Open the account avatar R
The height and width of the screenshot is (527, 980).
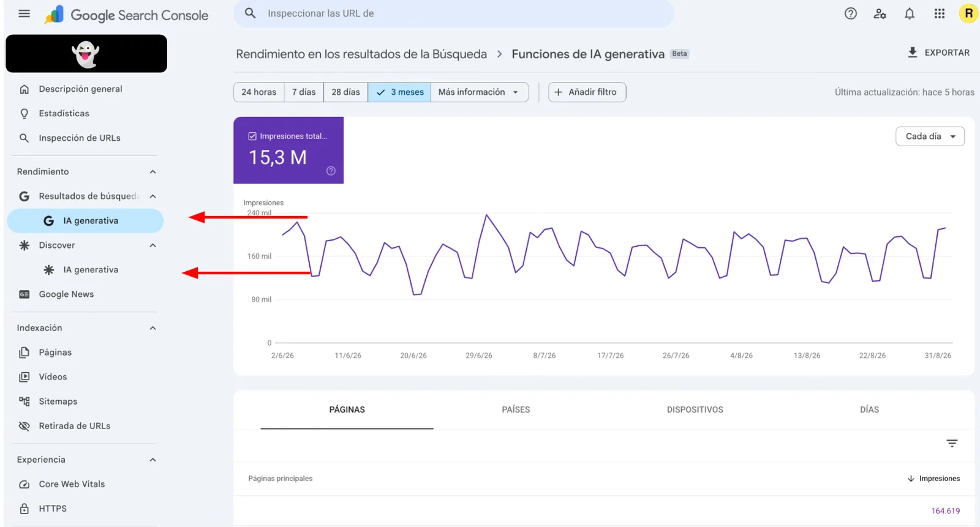click(x=968, y=13)
